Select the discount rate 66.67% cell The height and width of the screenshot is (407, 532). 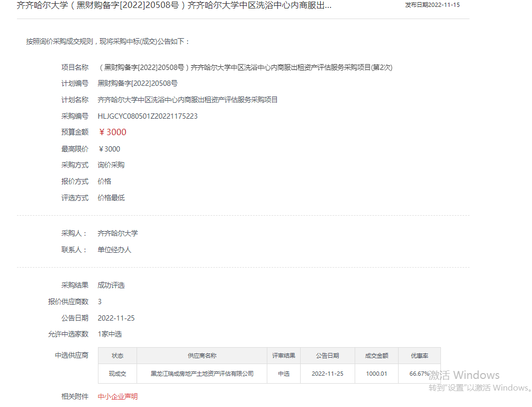418,374
